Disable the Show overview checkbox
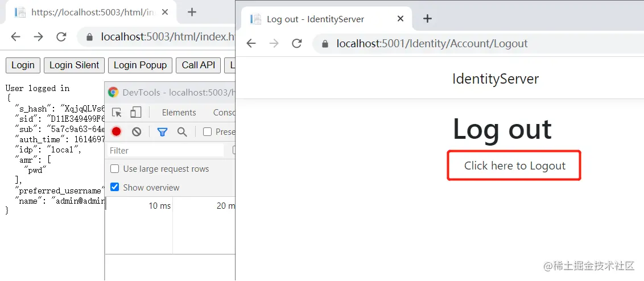This screenshot has width=644, height=281. [x=115, y=187]
